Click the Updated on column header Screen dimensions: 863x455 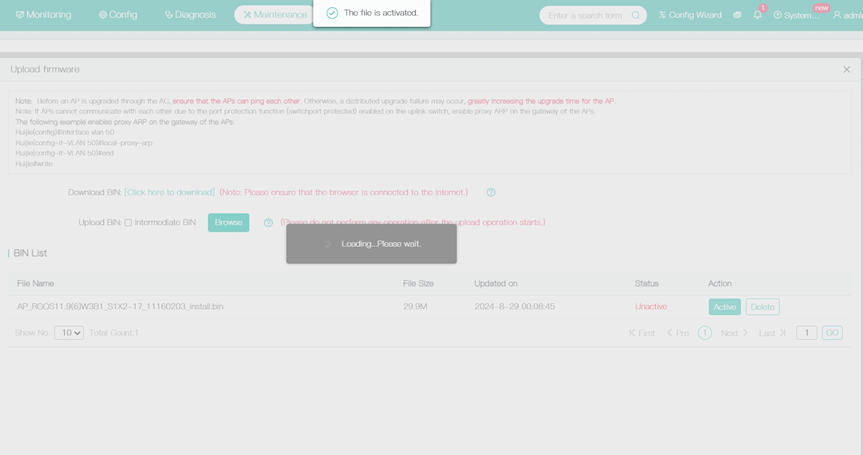pos(495,283)
